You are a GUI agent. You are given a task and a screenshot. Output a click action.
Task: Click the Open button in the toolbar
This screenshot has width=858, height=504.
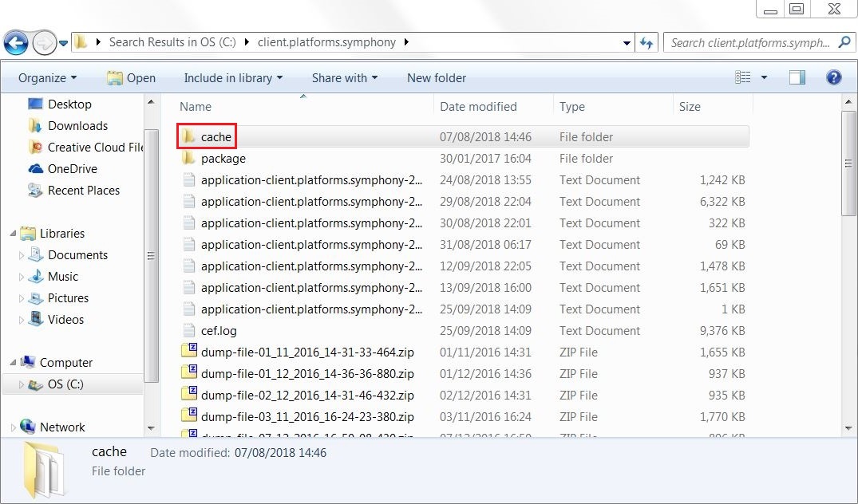tap(131, 77)
